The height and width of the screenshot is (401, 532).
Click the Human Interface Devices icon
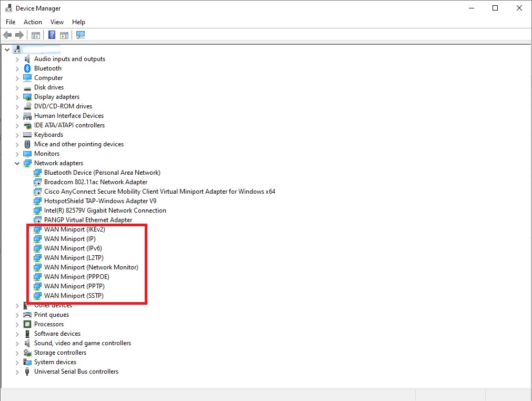point(27,116)
